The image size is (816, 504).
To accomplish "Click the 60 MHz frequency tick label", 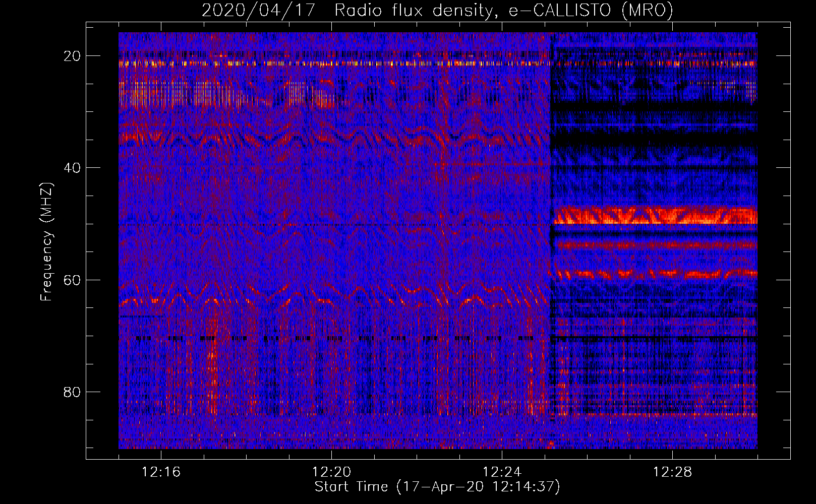I will [x=72, y=280].
